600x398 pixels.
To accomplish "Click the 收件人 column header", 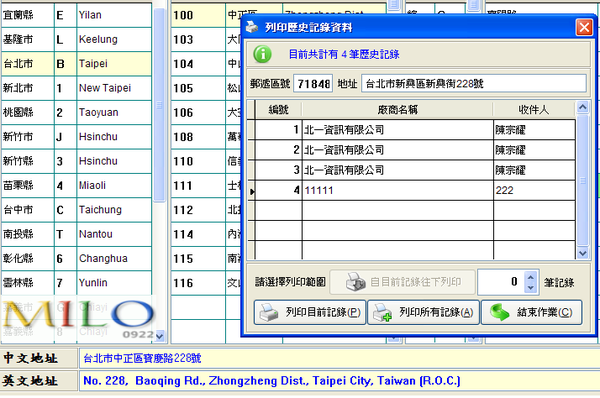I will point(534,110).
